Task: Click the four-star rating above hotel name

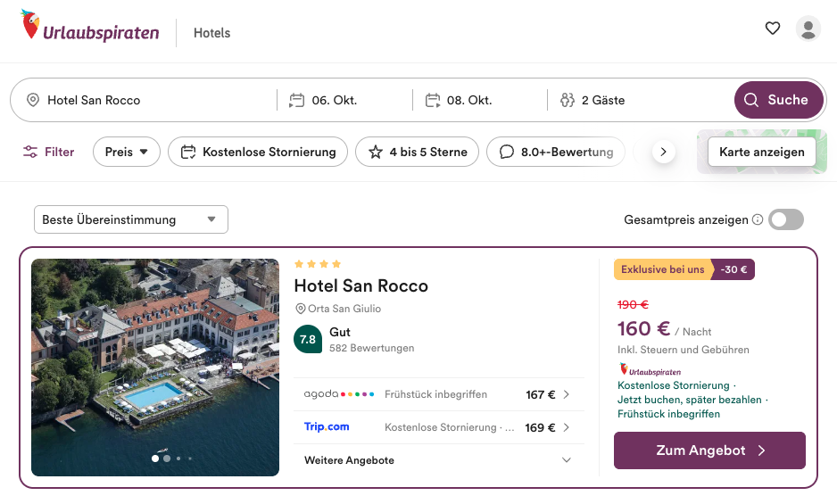Action: (318, 264)
